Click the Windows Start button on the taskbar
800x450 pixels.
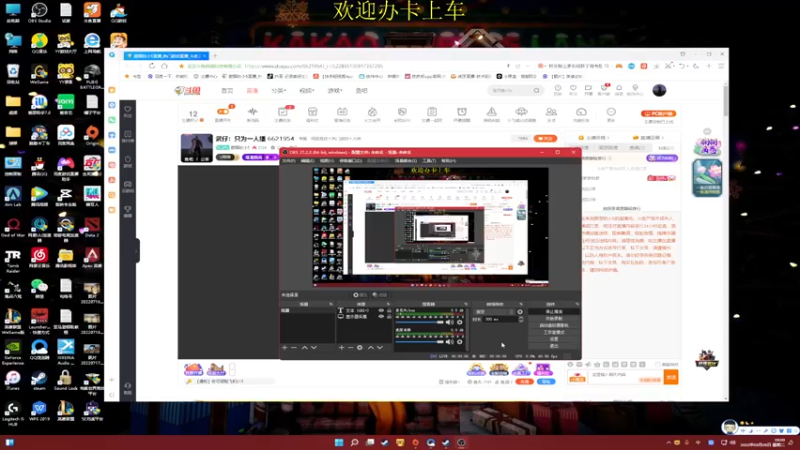(x=339, y=442)
